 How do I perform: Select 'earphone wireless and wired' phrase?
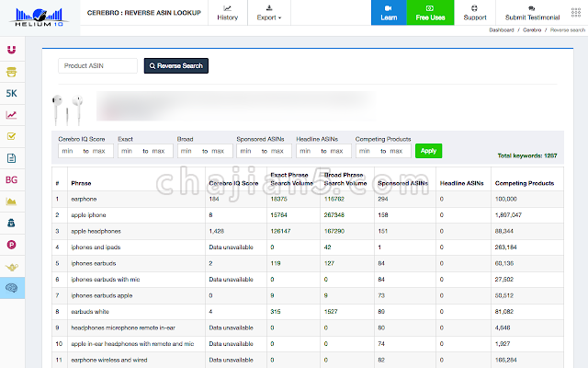click(109, 360)
